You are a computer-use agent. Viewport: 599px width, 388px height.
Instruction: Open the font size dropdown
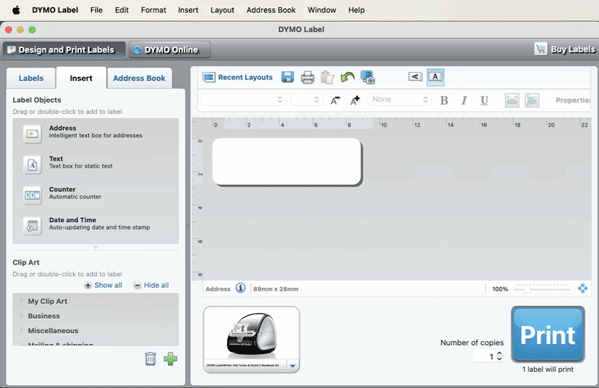[306, 100]
